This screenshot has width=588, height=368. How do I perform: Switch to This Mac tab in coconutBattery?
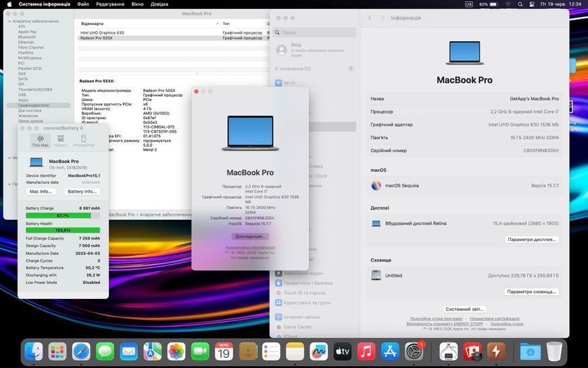40,141
